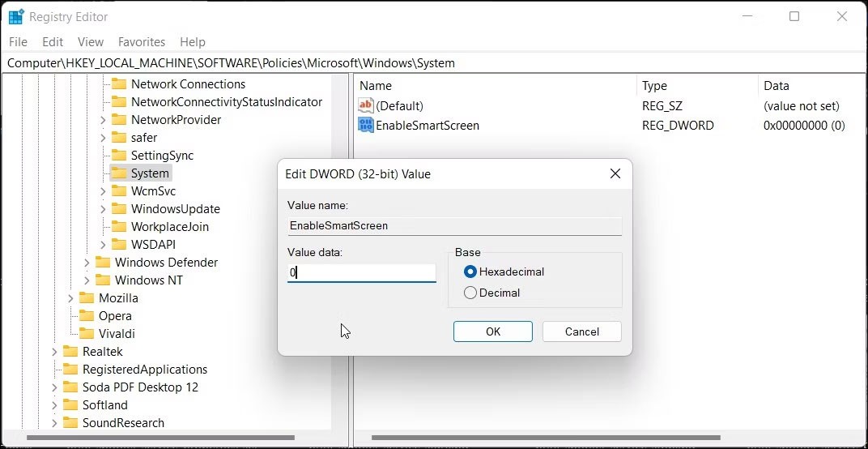This screenshot has height=449, width=868.
Task: Click the Registry Editor app icon in title bar
Action: (16, 16)
